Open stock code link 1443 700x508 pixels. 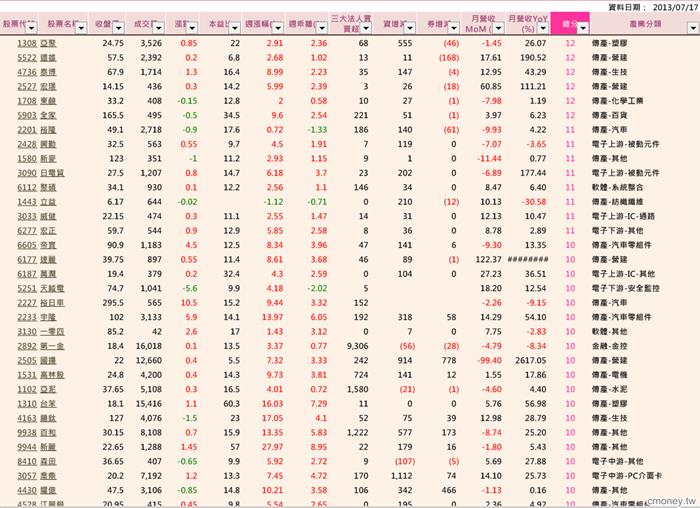(x=27, y=202)
